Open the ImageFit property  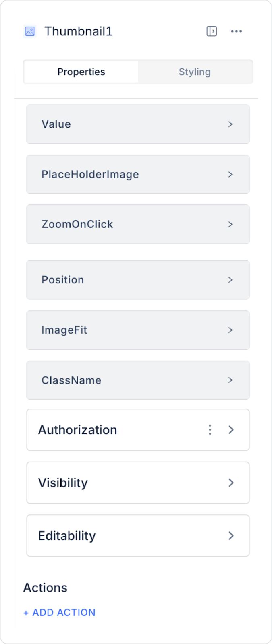[x=137, y=330]
